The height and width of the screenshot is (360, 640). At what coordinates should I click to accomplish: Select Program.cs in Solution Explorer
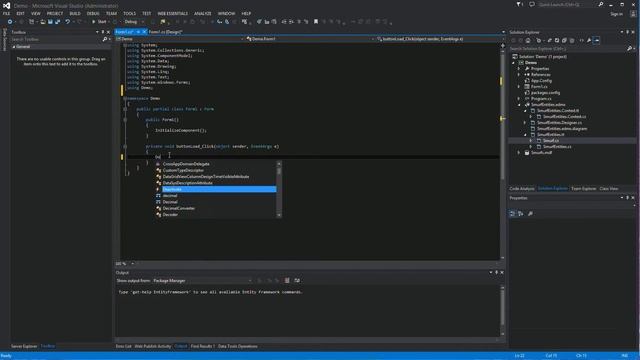click(541, 99)
